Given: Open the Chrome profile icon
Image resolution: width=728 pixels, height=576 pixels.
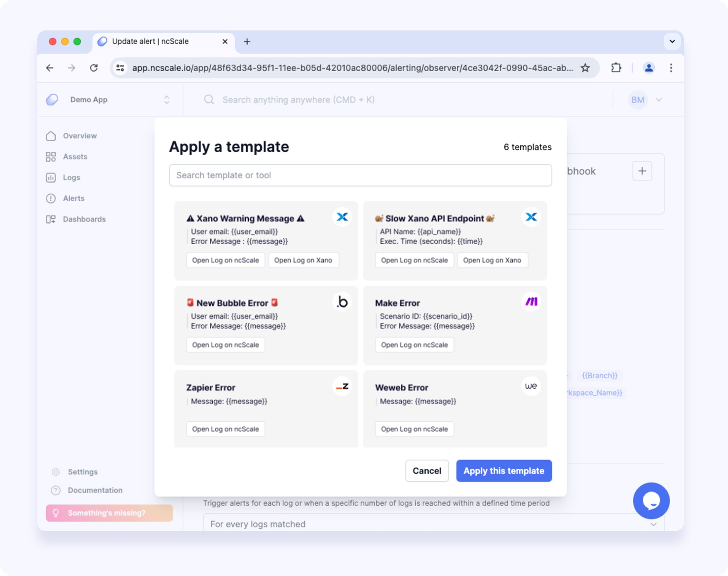Looking at the screenshot, I should (649, 68).
